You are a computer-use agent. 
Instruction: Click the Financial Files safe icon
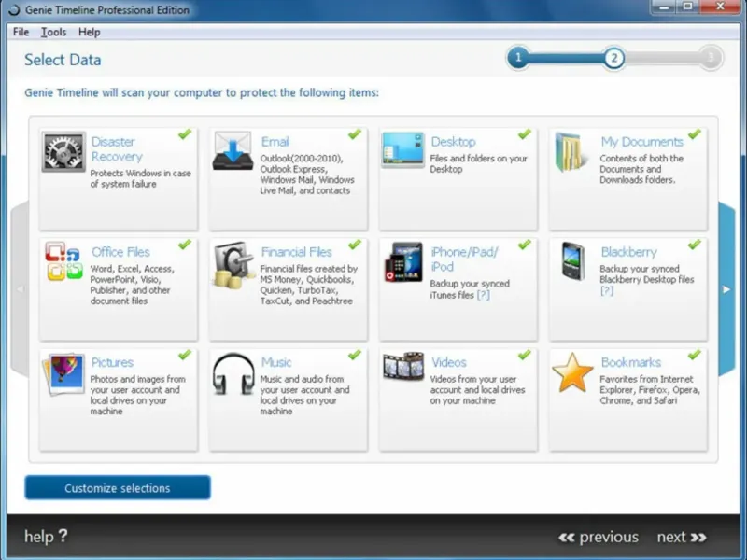coord(233,265)
